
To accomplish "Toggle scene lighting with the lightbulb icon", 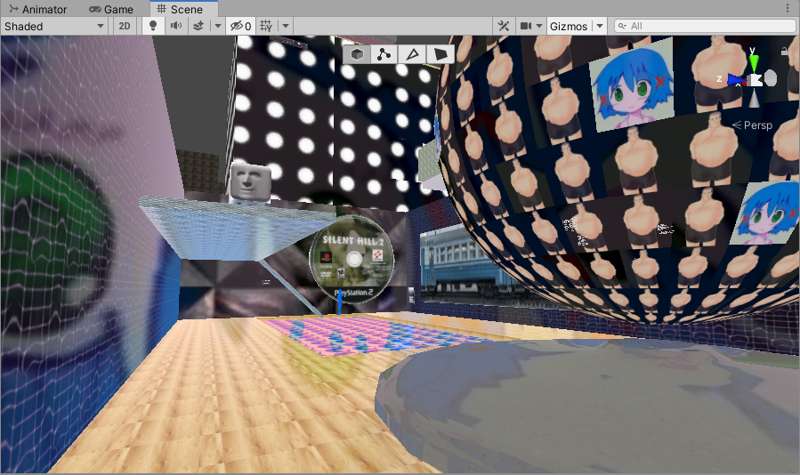I will (x=153, y=26).
